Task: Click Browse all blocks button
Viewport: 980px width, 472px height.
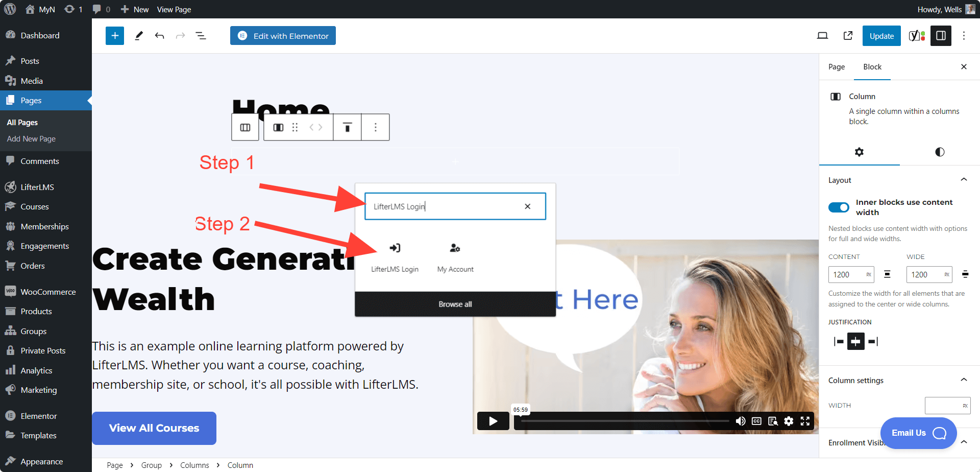Action: [x=455, y=304]
